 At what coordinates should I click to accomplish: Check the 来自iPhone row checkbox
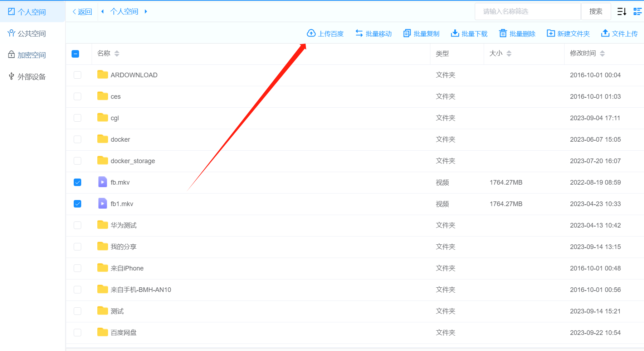tap(77, 268)
